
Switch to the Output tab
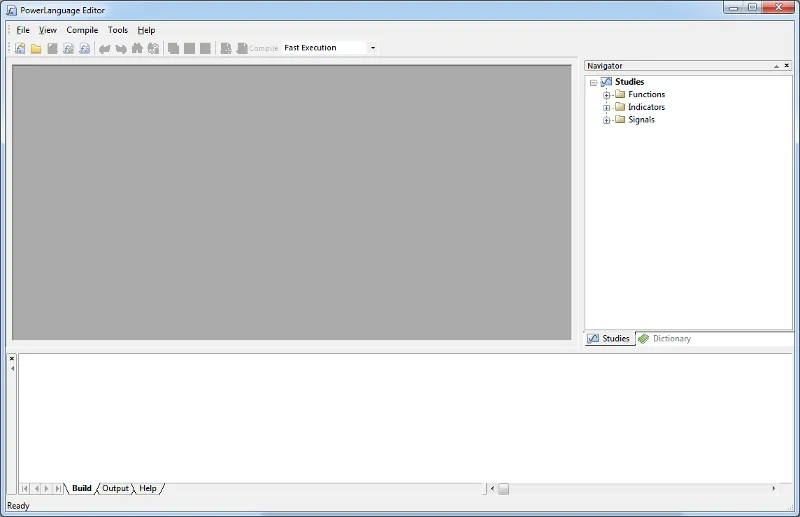click(115, 488)
